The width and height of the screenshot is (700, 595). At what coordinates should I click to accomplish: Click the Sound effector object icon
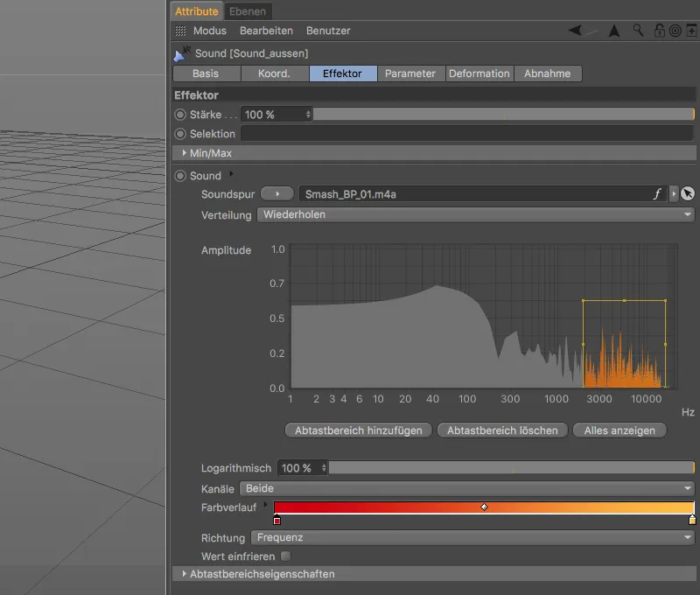[182, 53]
